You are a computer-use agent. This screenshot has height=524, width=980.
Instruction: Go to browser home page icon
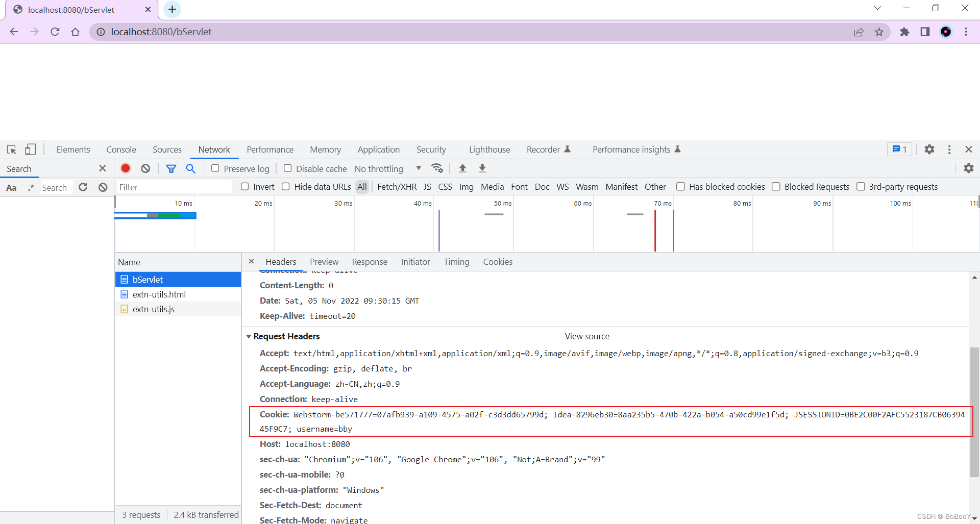pyautogui.click(x=76, y=32)
